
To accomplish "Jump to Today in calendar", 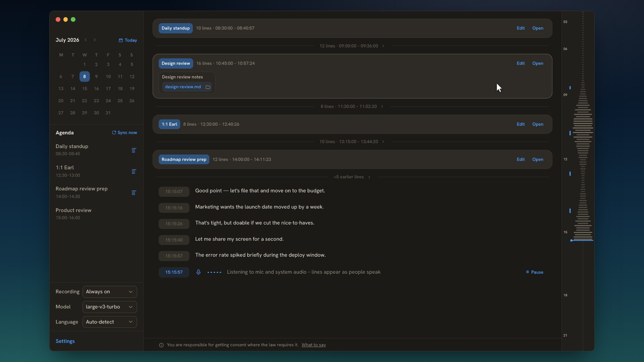I will (128, 40).
